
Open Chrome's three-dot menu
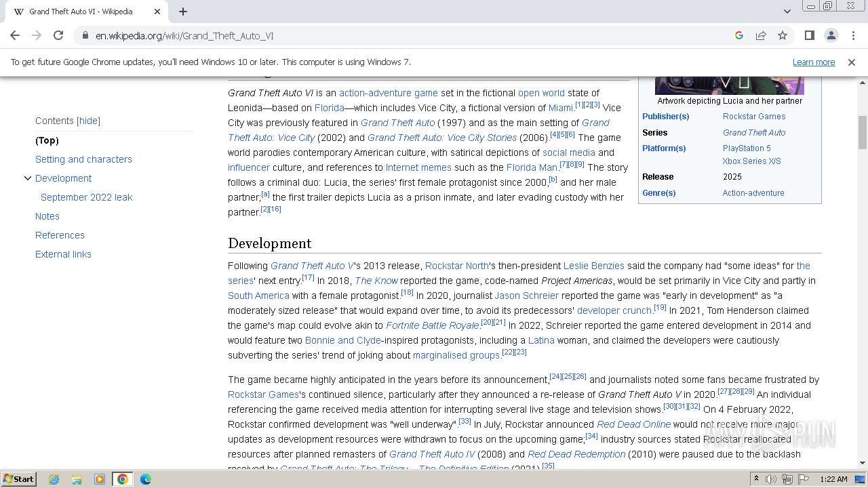tap(852, 35)
